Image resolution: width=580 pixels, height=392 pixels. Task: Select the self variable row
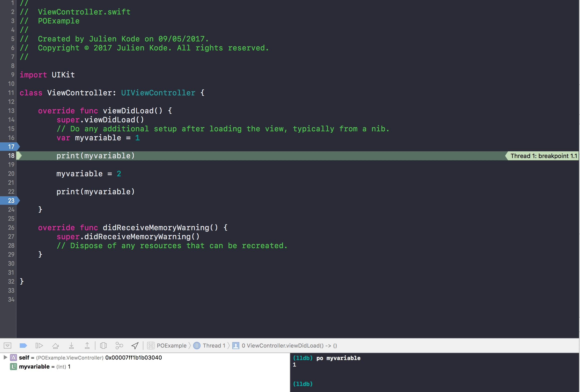(x=145, y=358)
